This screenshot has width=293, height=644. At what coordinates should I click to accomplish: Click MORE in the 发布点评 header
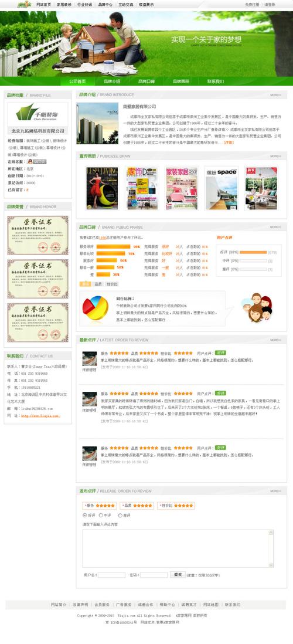coord(276,492)
